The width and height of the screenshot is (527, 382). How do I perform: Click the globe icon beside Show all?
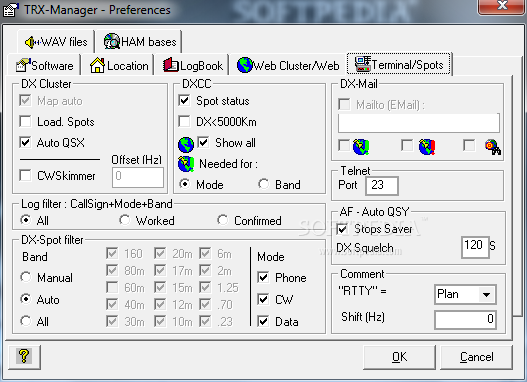click(186, 144)
